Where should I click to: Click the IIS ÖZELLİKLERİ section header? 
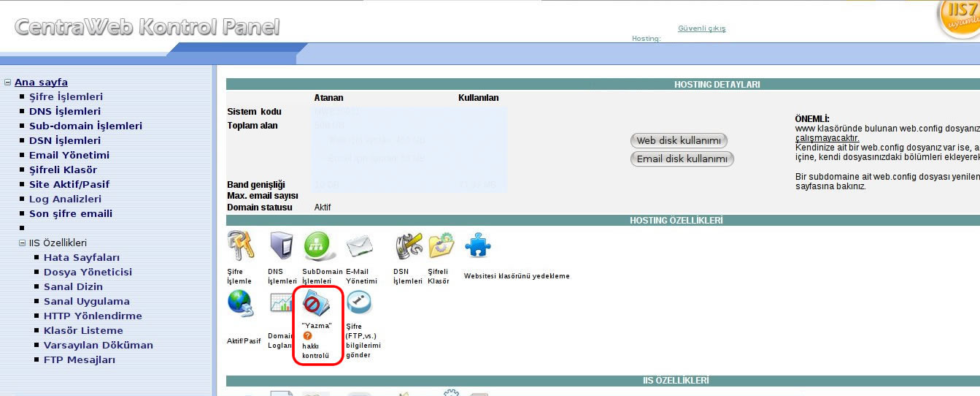pos(676,381)
